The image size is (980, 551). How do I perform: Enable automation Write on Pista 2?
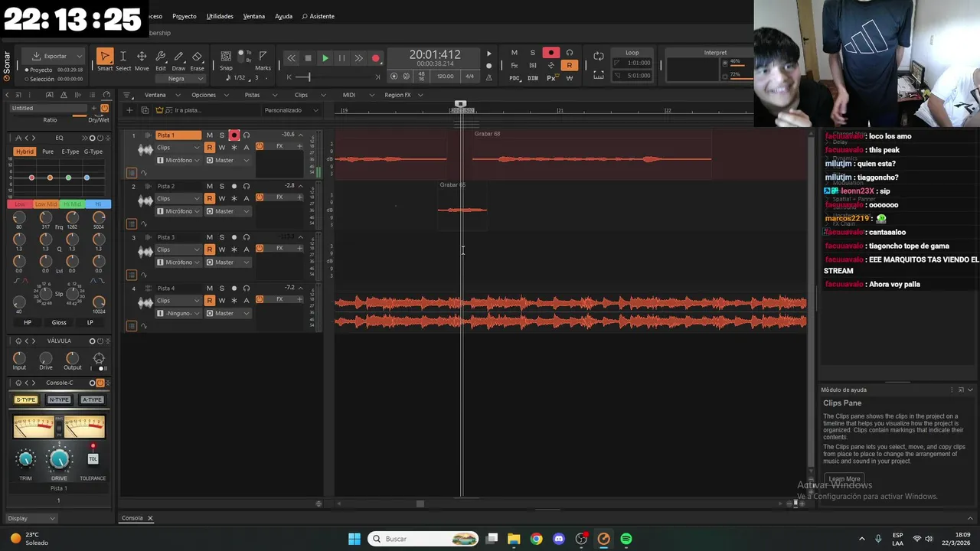coord(222,198)
